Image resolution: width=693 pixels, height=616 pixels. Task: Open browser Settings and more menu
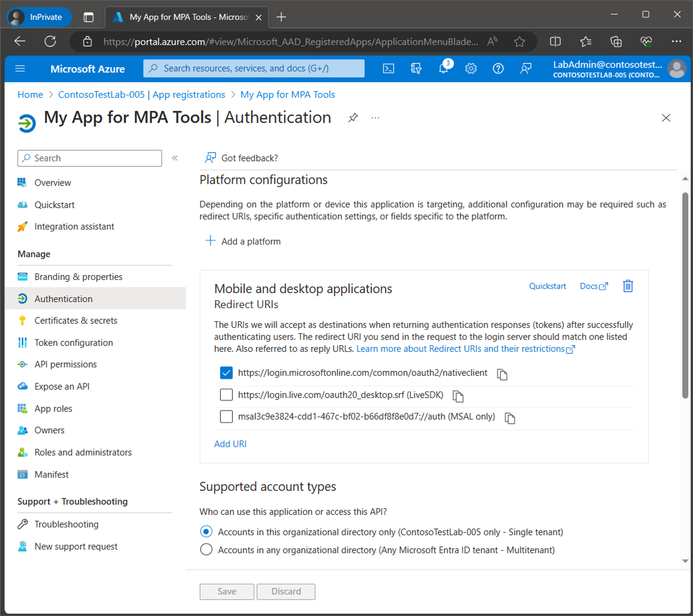pyautogui.click(x=676, y=42)
